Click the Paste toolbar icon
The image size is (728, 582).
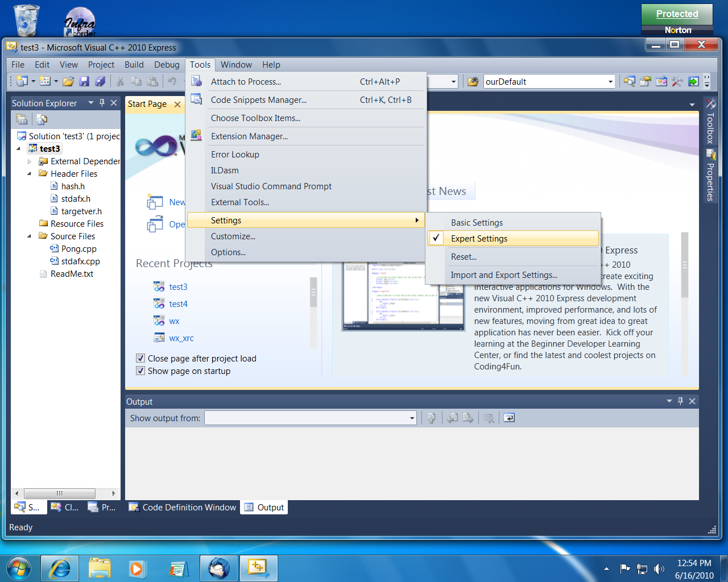[x=152, y=81]
